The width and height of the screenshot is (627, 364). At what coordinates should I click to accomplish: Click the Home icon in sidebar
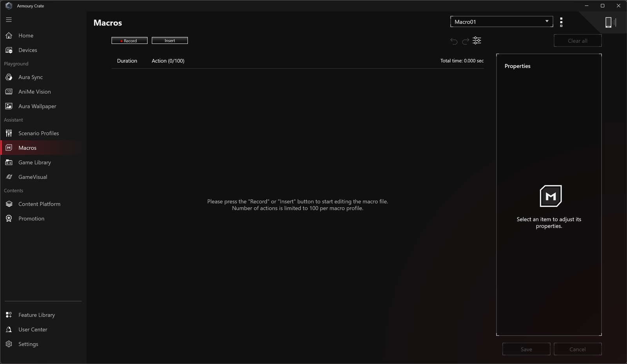9,36
